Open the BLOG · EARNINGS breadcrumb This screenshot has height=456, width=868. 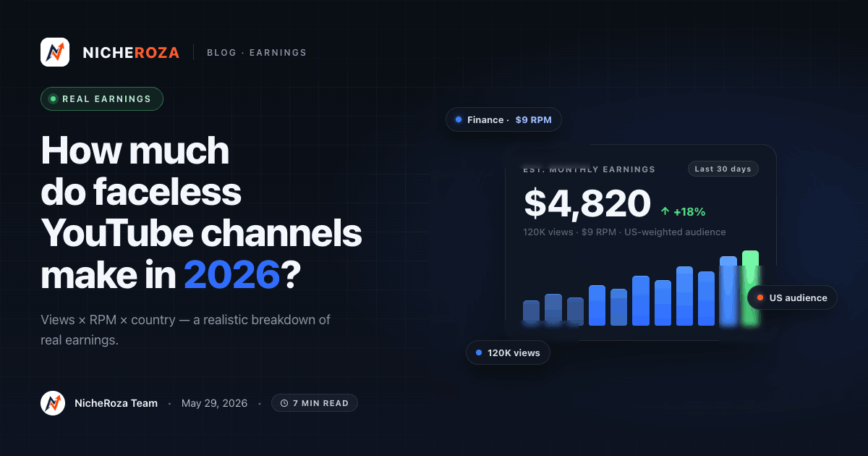(256, 53)
